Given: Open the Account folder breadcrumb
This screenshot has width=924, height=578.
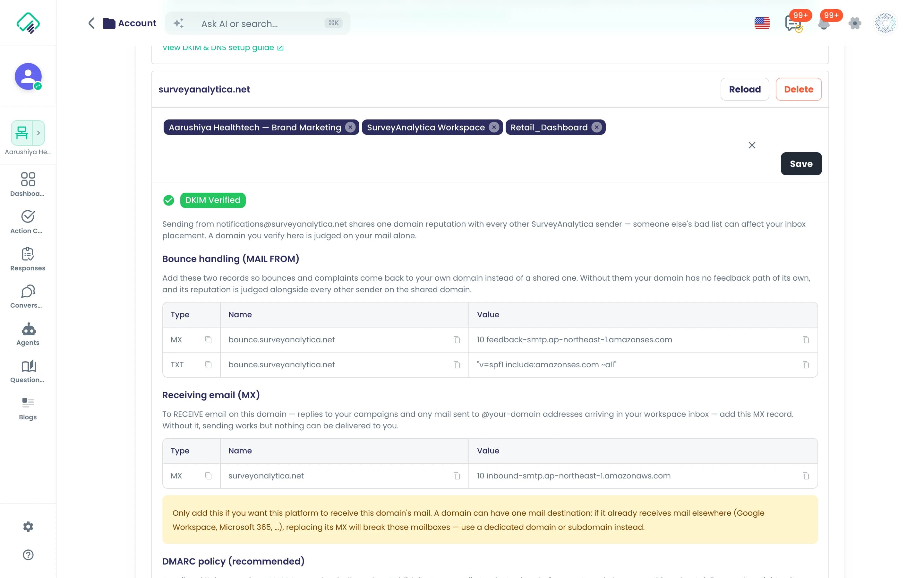Looking at the screenshot, I should pos(129,23).
